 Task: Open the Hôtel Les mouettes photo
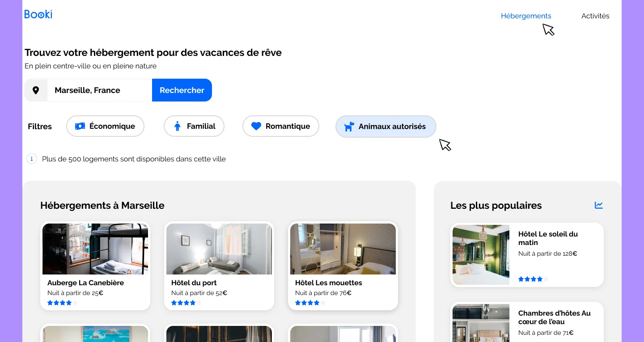[x=343, y=249]
